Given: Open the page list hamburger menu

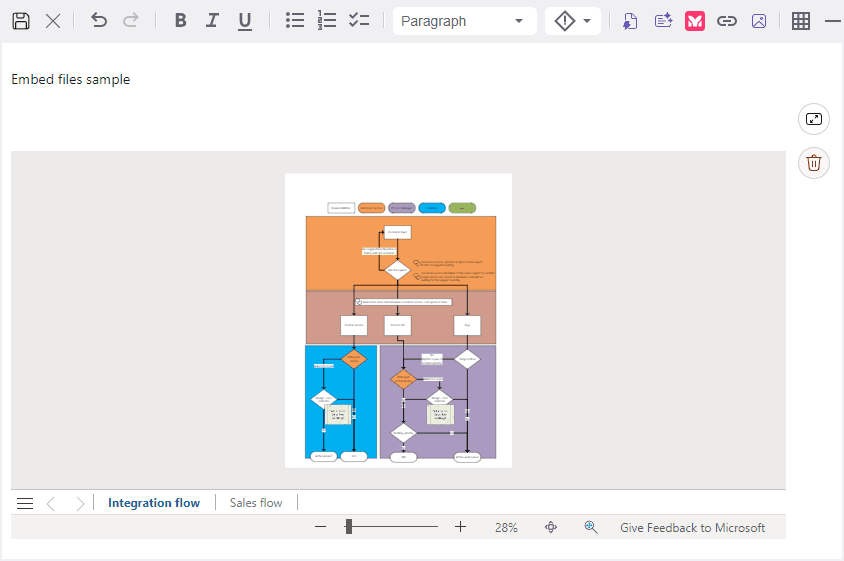Looking at the screenshot, I should click(x=25, y=503).
